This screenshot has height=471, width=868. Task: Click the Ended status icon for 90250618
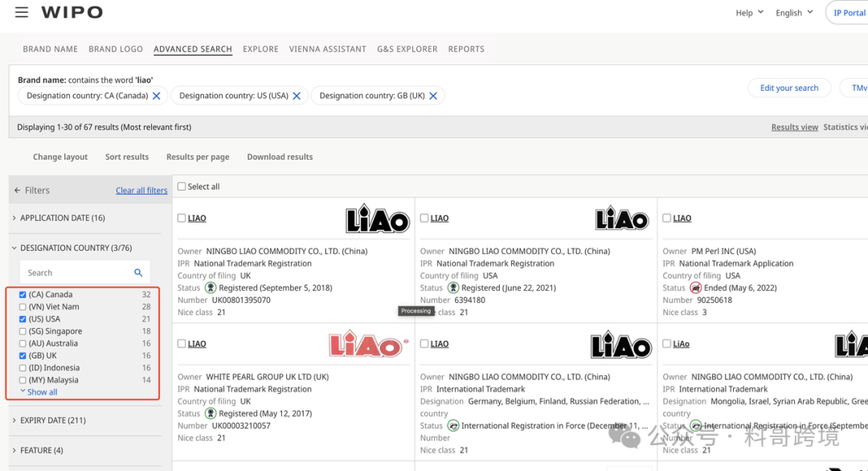tap(696, 288)
